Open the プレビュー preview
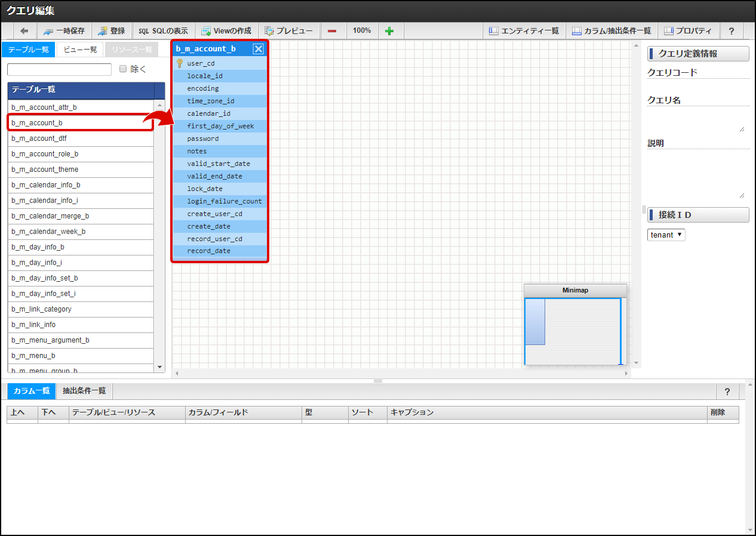Image resolution: width=756 pixels, height=536 pixels. click(288, 31)
